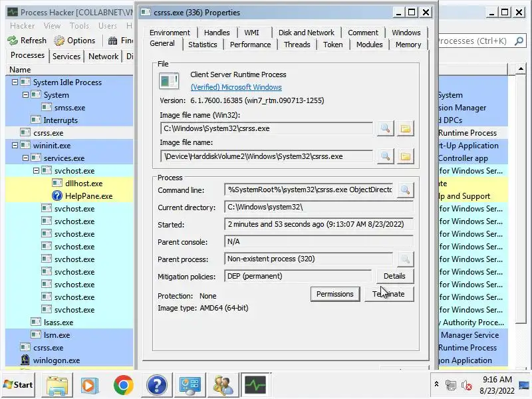Click the Start button
Image resolution: width=532 pixels, height=399 pixels.
[19, 385]
